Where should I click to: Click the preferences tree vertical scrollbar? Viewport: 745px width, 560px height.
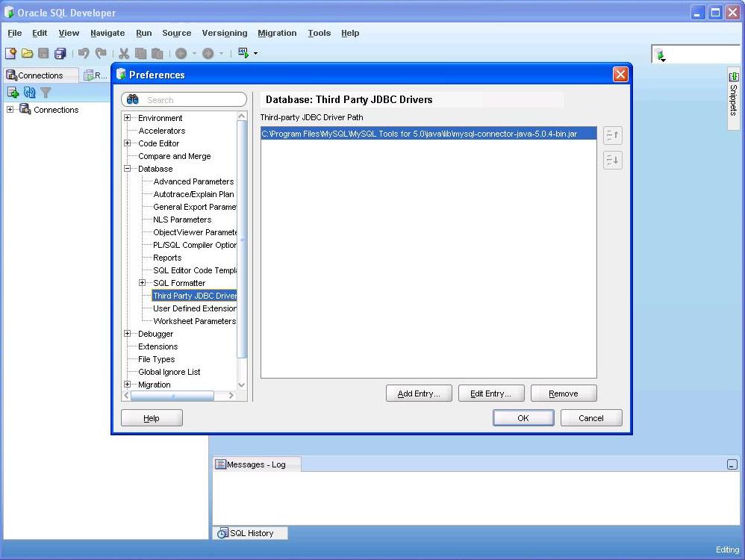[242, 239]
